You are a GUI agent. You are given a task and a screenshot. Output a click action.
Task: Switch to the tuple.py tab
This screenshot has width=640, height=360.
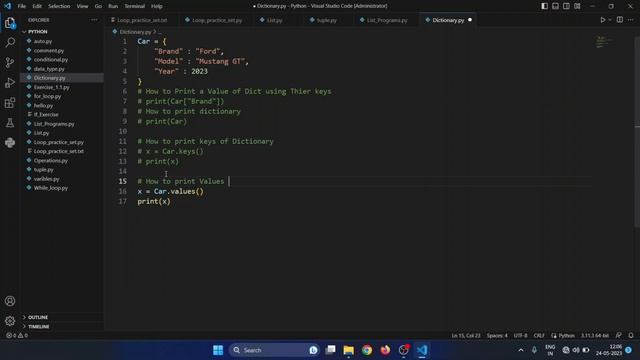(x=327, y=20)
